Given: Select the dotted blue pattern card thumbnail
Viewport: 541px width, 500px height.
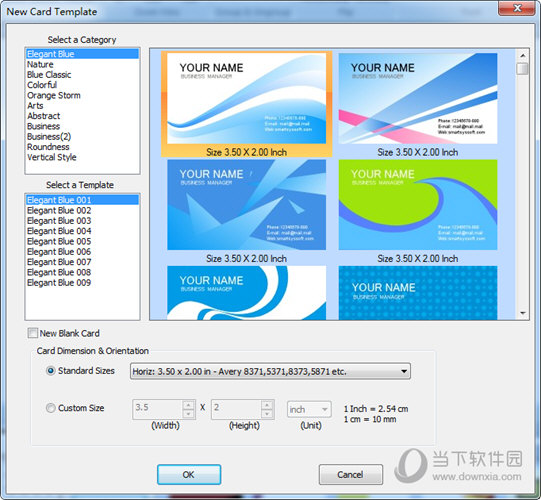Looking at the screenshot, I should coord(418,293).
